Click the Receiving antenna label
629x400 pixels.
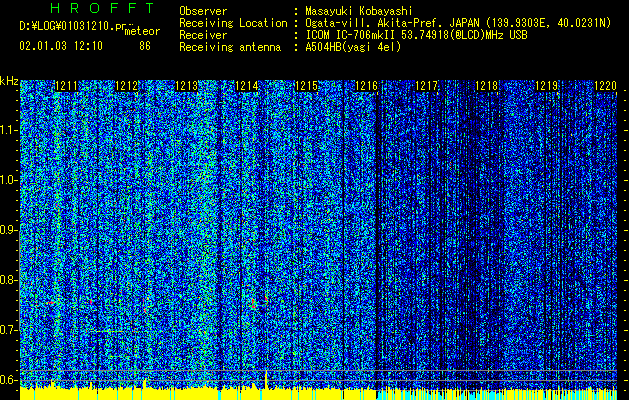tap(230, 47)
